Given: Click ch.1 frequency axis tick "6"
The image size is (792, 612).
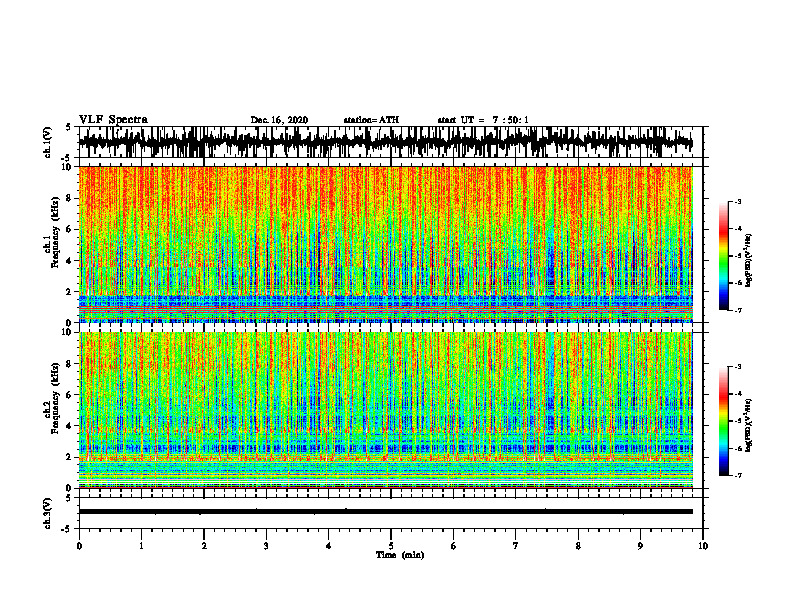Looking at the screenshot, I should 69,229.
